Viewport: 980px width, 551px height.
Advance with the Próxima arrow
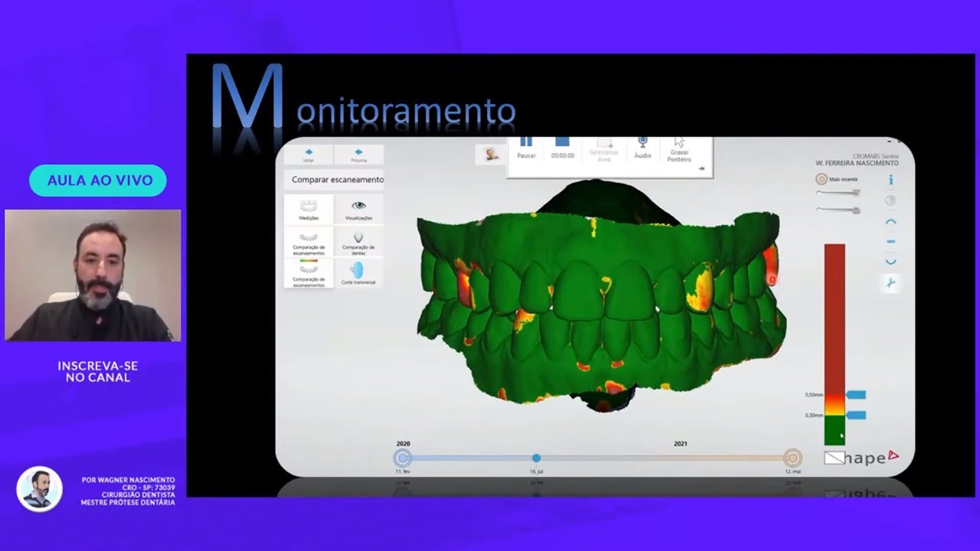[x=358, y=155]
